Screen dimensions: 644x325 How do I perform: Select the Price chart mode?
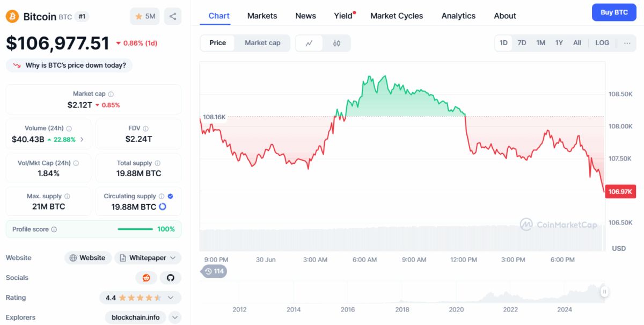(x=217, y=43)
